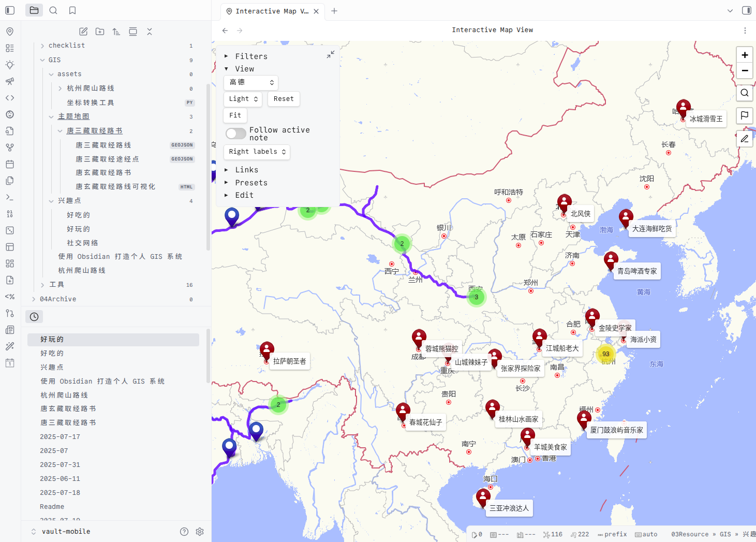Click the flag icon on map controls
Screen dimensions: 756x542
pos(744,115)
